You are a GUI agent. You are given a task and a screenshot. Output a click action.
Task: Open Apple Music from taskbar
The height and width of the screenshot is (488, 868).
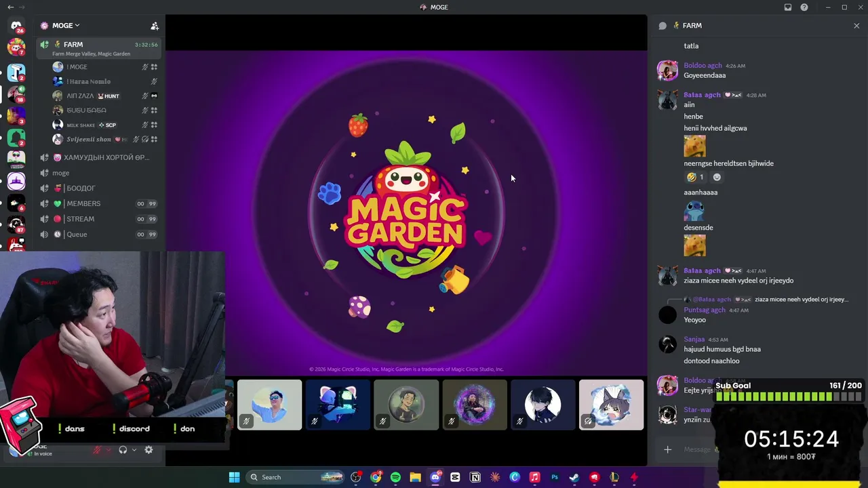tap(534, 477)
